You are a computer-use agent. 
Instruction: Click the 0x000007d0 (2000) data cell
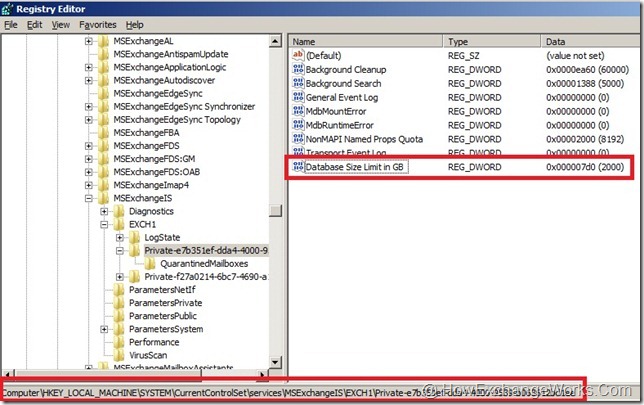pyautogui.click(x=585, y=167)
